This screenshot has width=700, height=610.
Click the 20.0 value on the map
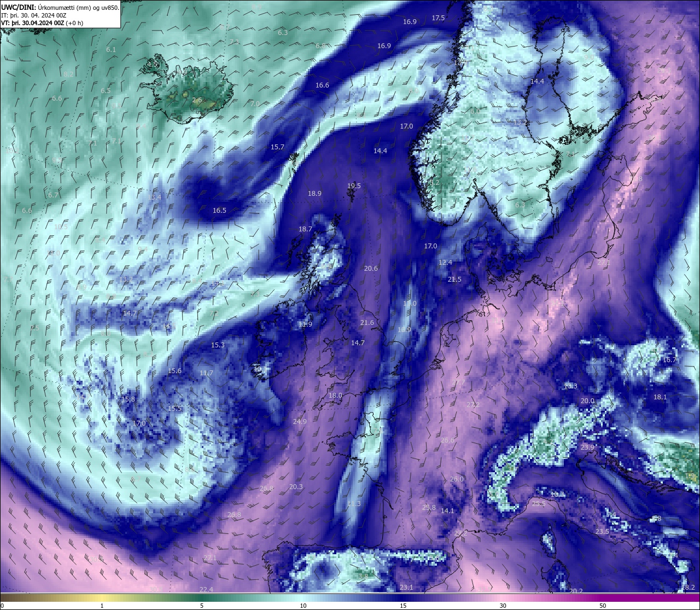coord(587,401)
